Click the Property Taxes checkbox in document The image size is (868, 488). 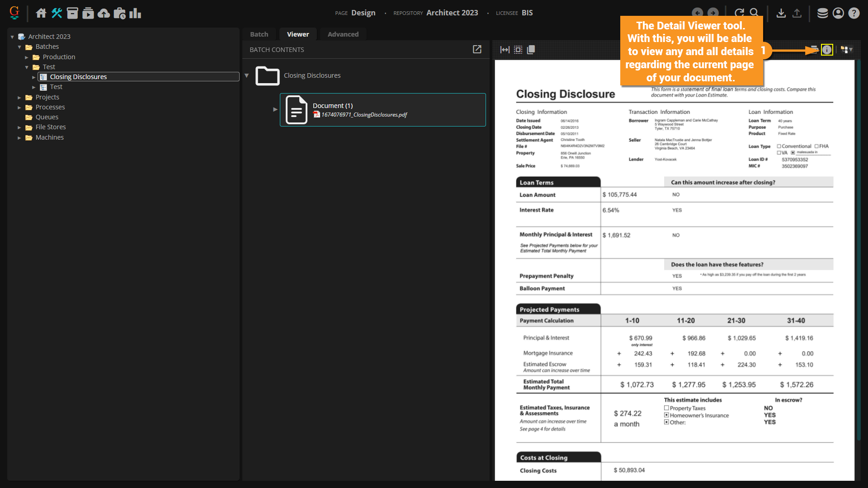tap(666, 408)
